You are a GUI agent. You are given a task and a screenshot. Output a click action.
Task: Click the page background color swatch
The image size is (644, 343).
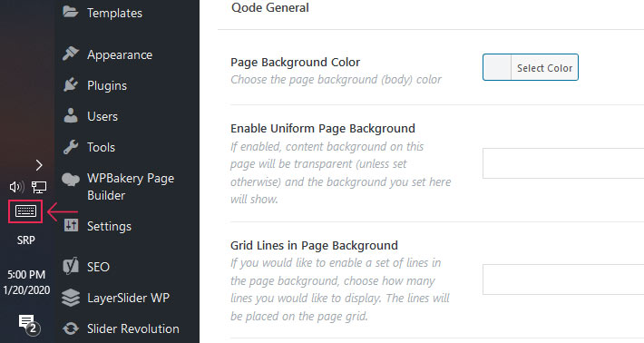pos(497,67)
